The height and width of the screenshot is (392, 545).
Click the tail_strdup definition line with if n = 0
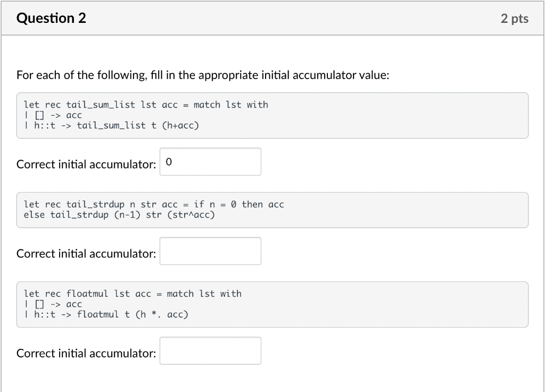(154, 204)
